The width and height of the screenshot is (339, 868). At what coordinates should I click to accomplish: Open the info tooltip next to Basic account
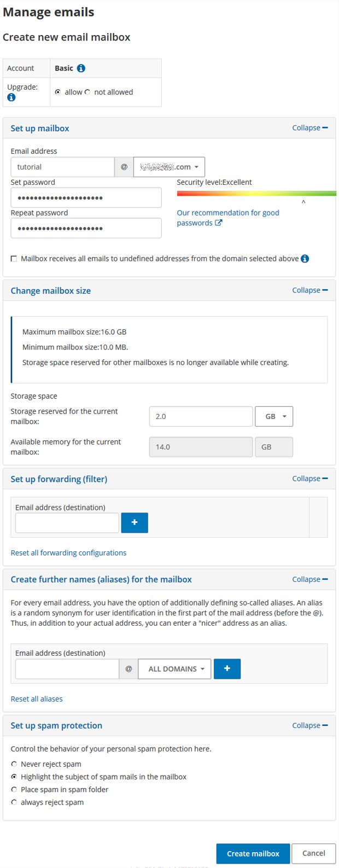click(80, 68)
